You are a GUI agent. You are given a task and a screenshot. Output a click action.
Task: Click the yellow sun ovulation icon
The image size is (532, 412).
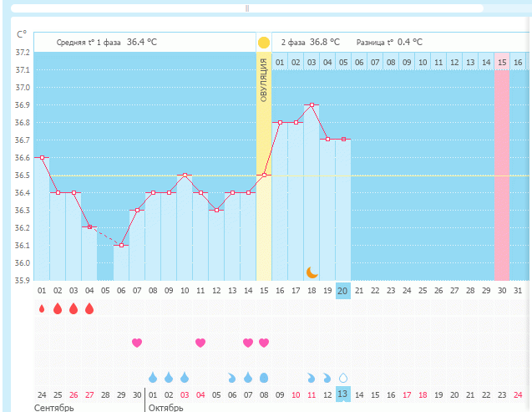pos(264,42)
